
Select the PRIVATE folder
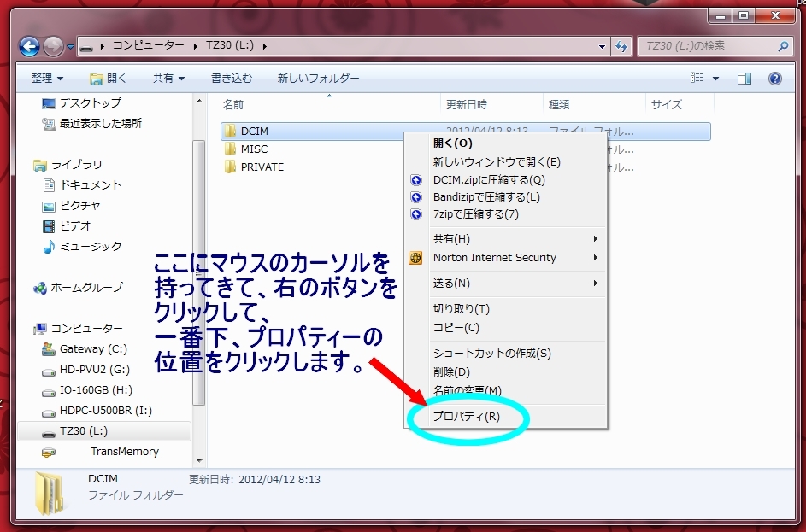click(262, 167)
